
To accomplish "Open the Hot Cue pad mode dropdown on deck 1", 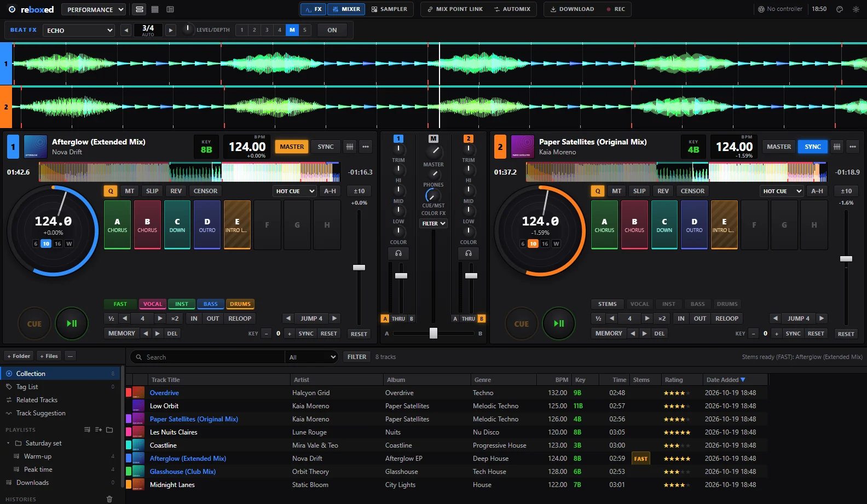I will [295, 191].
